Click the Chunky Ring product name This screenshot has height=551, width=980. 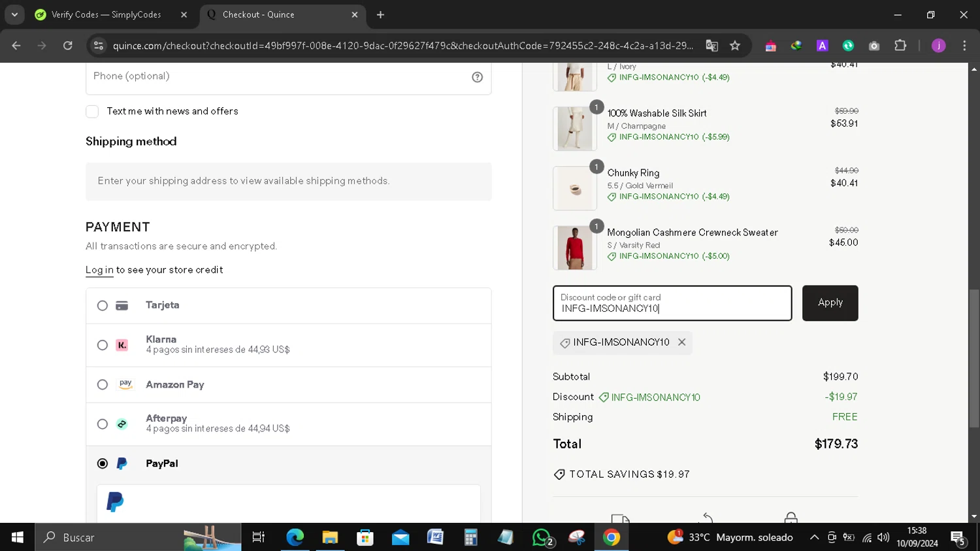pos(633,173)
